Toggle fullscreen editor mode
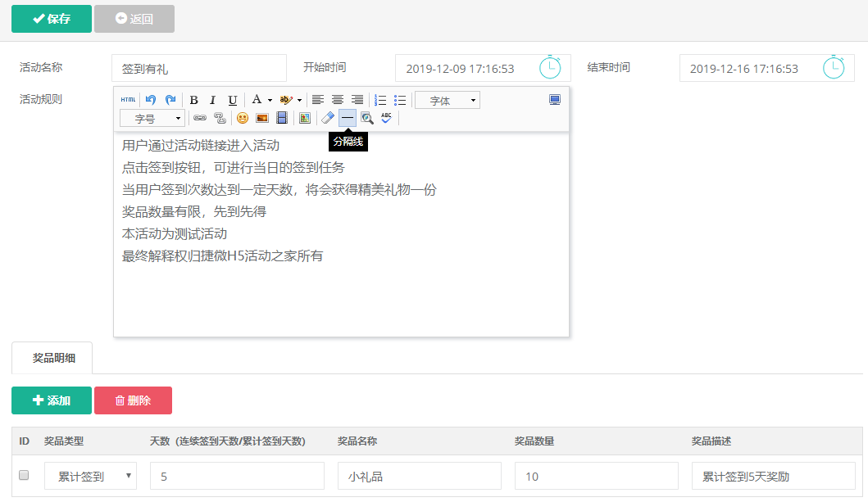The width and height of the screenshot is (868, 502). pos(555,100)
